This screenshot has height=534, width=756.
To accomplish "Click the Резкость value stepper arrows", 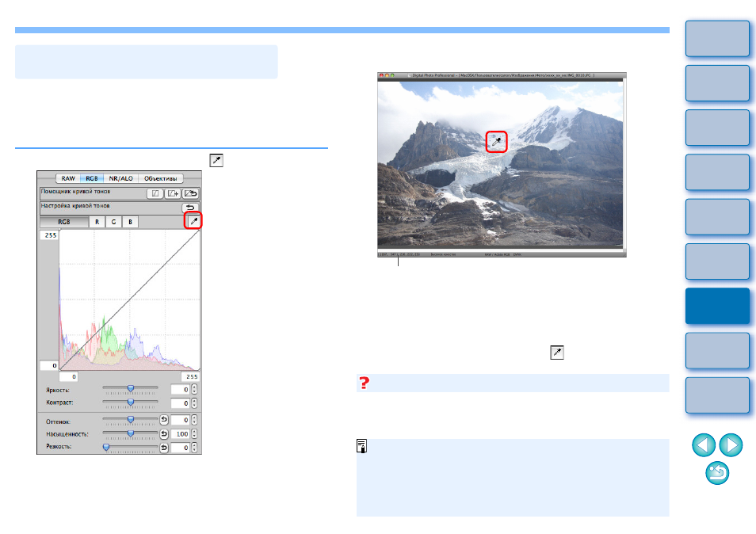I will (x=194, y=448).
